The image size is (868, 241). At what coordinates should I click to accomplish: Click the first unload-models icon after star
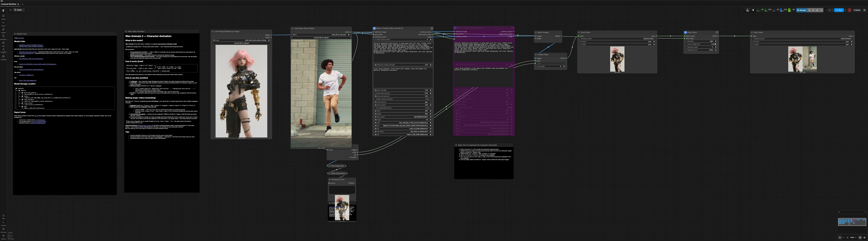point(813,10)
